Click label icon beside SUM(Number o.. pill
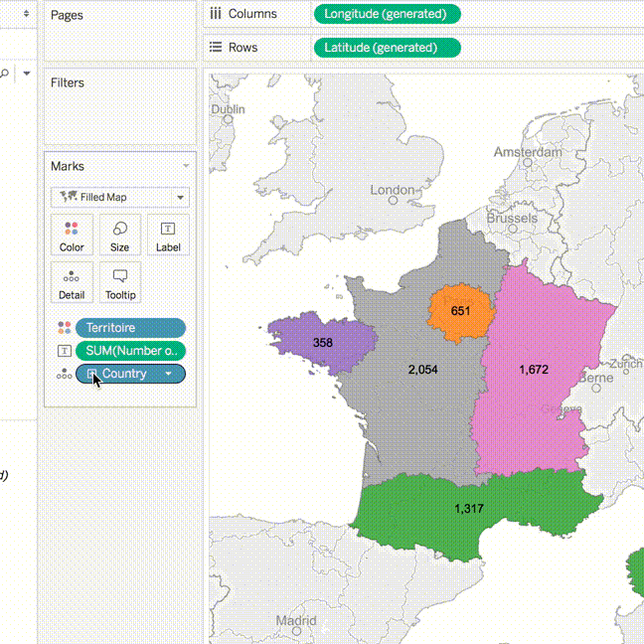Screen dimensions: 644x644 pyautogui.click(x=64, y=351)
